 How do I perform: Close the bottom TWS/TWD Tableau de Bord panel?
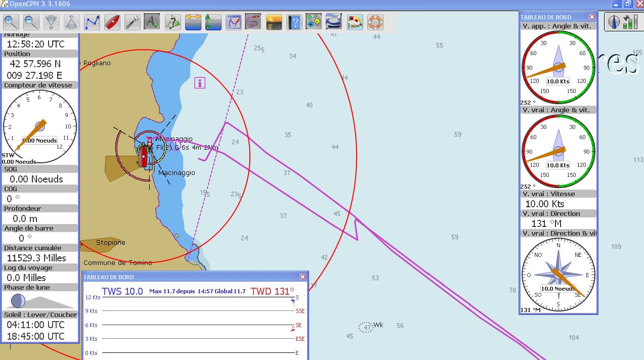coord(303,277)
